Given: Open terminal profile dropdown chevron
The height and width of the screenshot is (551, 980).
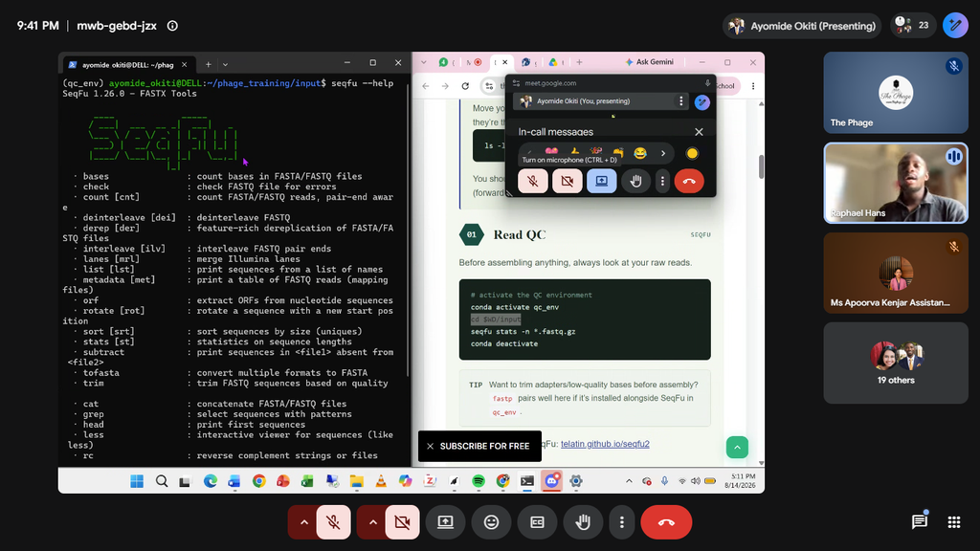Looking at the screenshot, I should click(225, 64).
